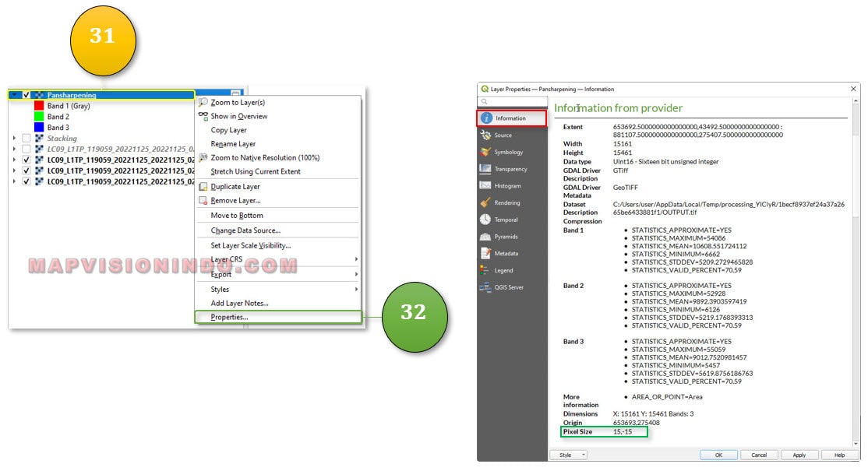Screen dimensions: 868x471
Task: Open the Histogram panel icon
Action: coord(486,186)
